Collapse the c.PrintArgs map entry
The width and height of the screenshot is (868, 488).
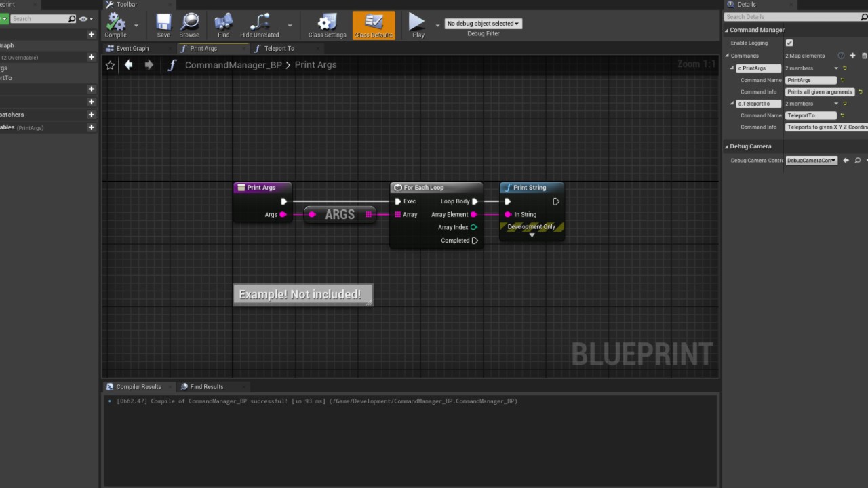[732, 68]
